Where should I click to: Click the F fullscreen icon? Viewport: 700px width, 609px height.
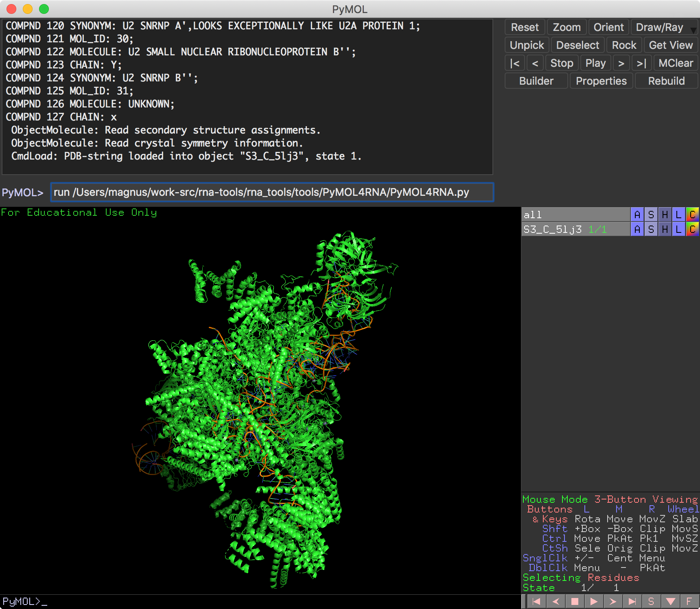click(689, 601)
